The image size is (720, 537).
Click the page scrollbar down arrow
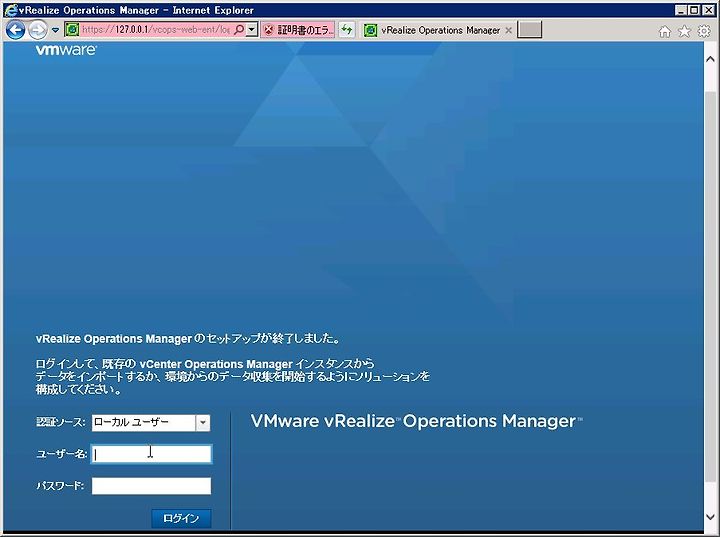(710, 518)
